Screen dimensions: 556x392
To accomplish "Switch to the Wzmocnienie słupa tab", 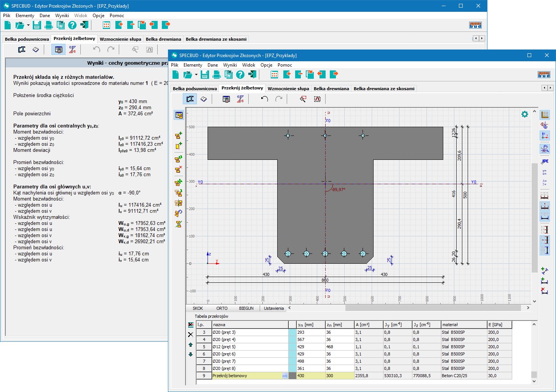I will coord(288,89).
